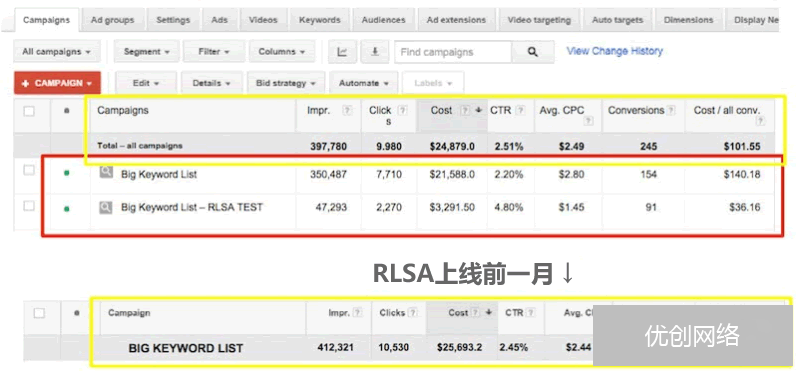
Task: Click help icon beside Impr. in lower table
Action: tap(358, 313)
